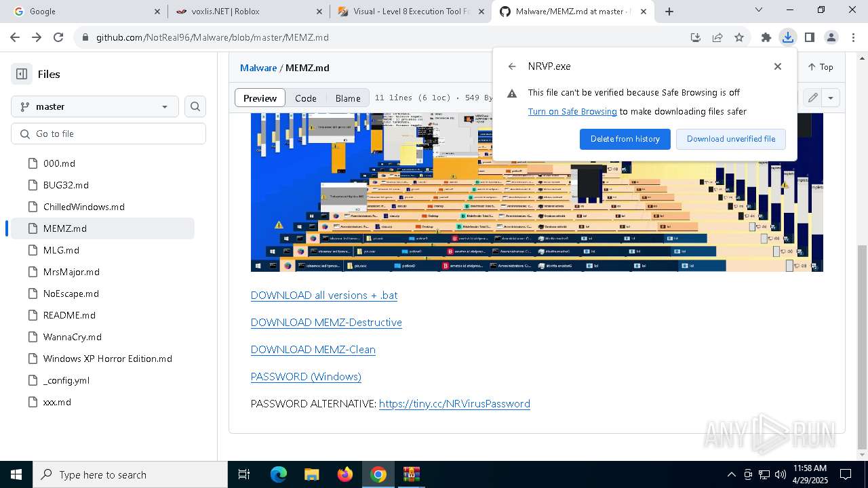Share this page icon in address bar
Viewport: 868px width, 488px height.
717,37
